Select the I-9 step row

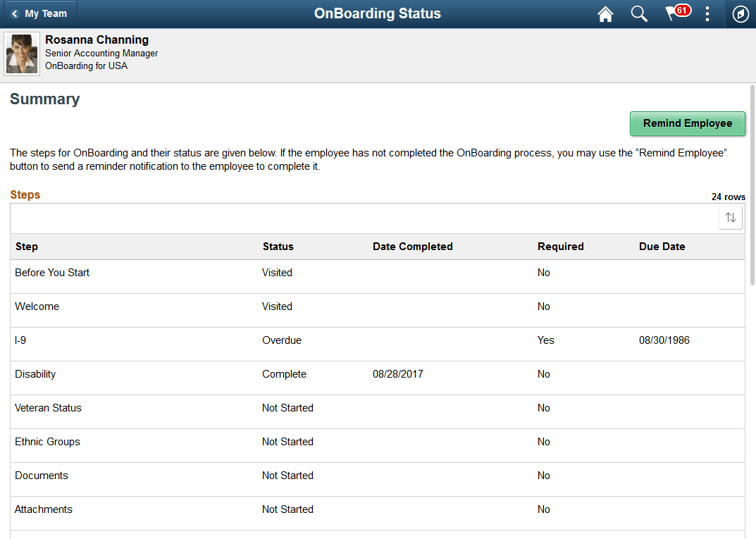[x=282, y=340]
